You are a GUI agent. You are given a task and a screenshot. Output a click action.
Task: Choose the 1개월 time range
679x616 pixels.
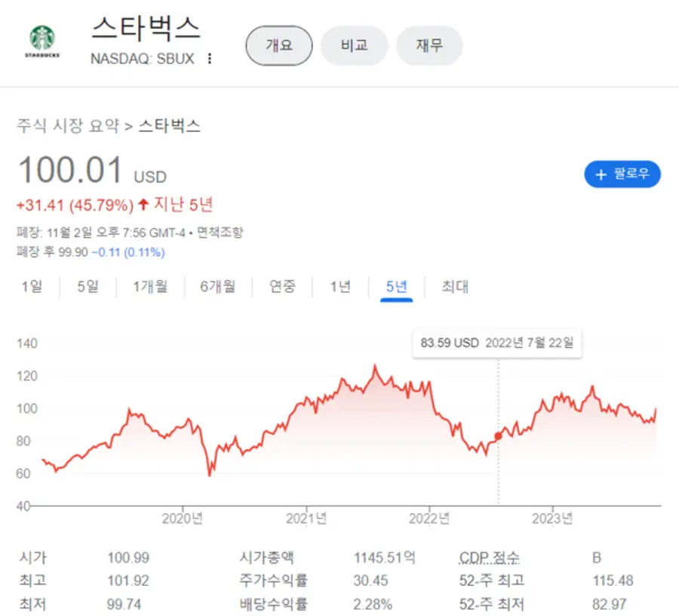pos(150,286)
